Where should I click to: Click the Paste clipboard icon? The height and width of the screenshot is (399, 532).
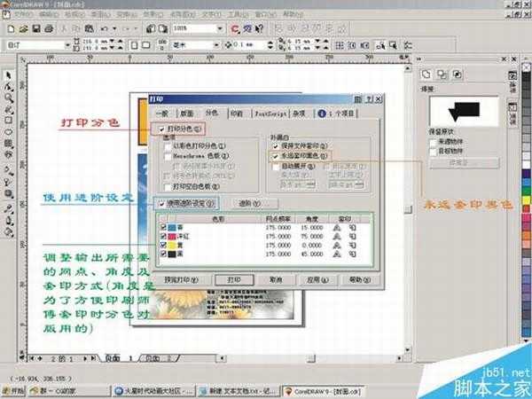click(90, 29)
